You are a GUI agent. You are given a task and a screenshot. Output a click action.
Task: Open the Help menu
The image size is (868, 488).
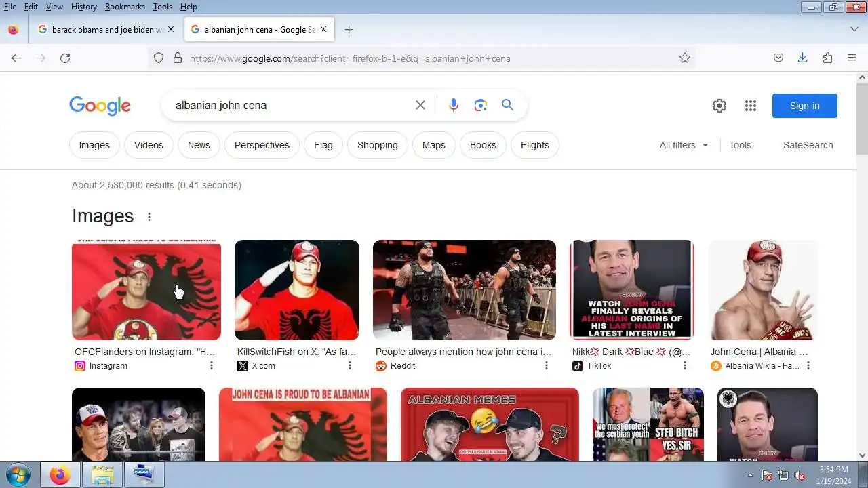pyautogui.click(x=189, y=7)
